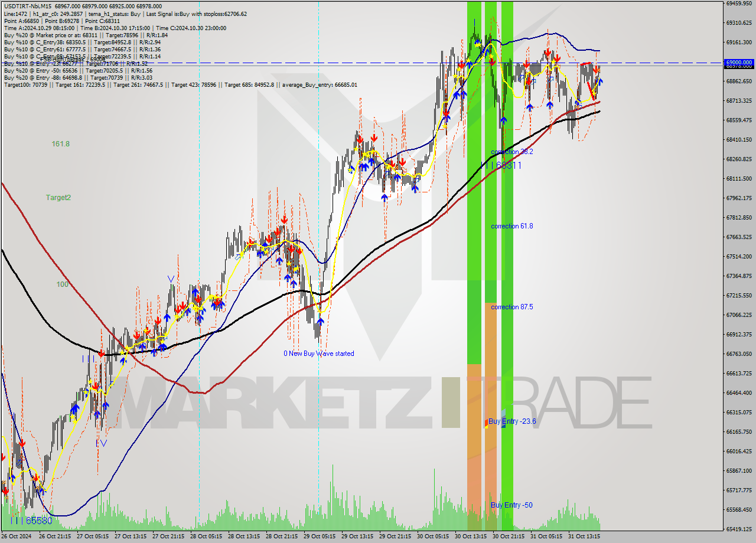Viewport: 756px width, 543px height.
Task: Click the 'Buy Entry -50' label
Action: [x=511, y=505]
